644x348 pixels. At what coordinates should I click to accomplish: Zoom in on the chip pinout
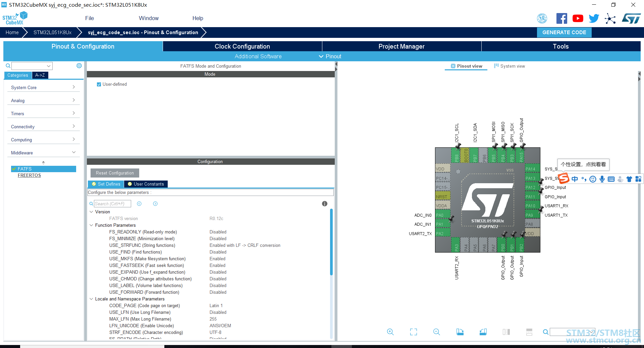click(390, 332)
